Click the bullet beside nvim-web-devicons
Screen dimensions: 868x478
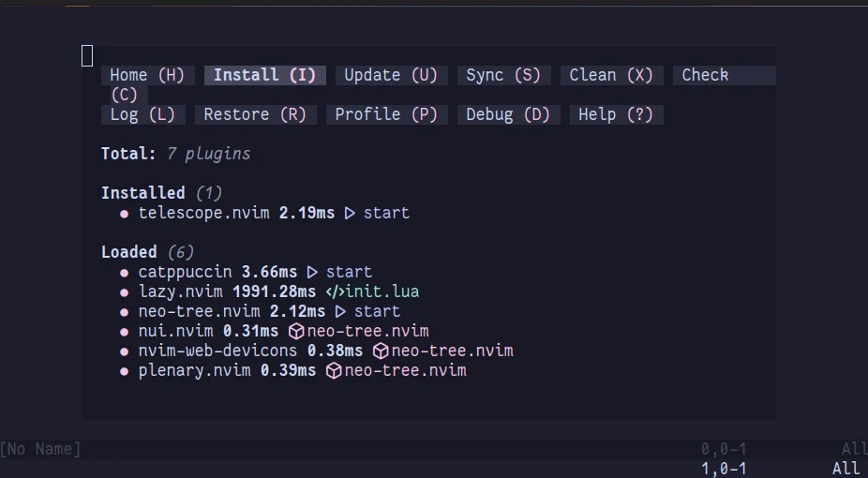(124, 351)
